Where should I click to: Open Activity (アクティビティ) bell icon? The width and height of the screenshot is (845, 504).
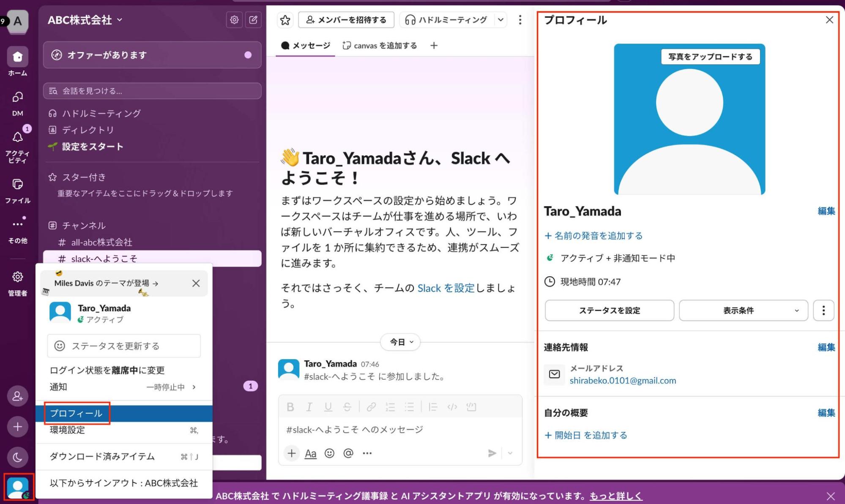click(17, 137)
